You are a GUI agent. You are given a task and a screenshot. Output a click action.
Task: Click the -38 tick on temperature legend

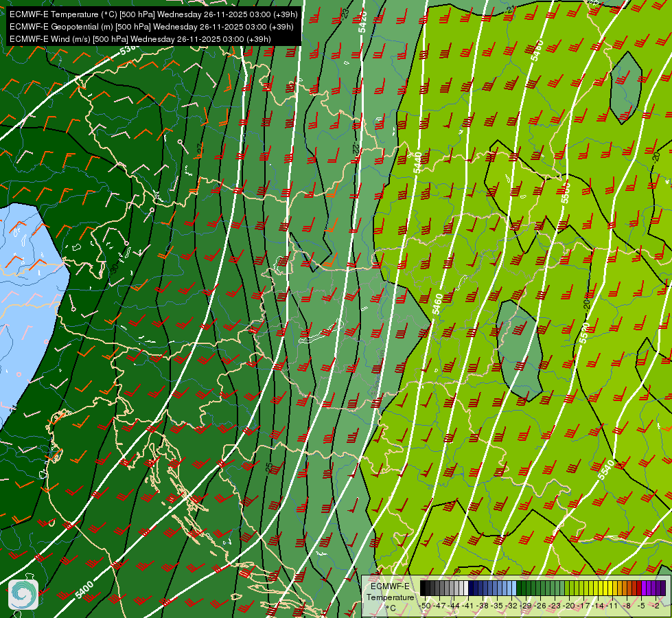pyautogui.click(x=483, y=606)
